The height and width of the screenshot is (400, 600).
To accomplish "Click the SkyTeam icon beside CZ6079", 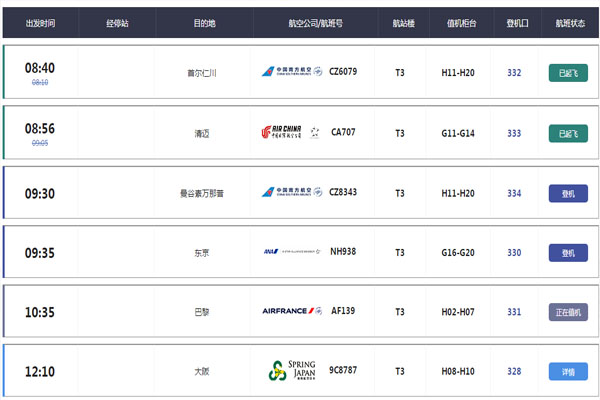I will click(318, 71).
